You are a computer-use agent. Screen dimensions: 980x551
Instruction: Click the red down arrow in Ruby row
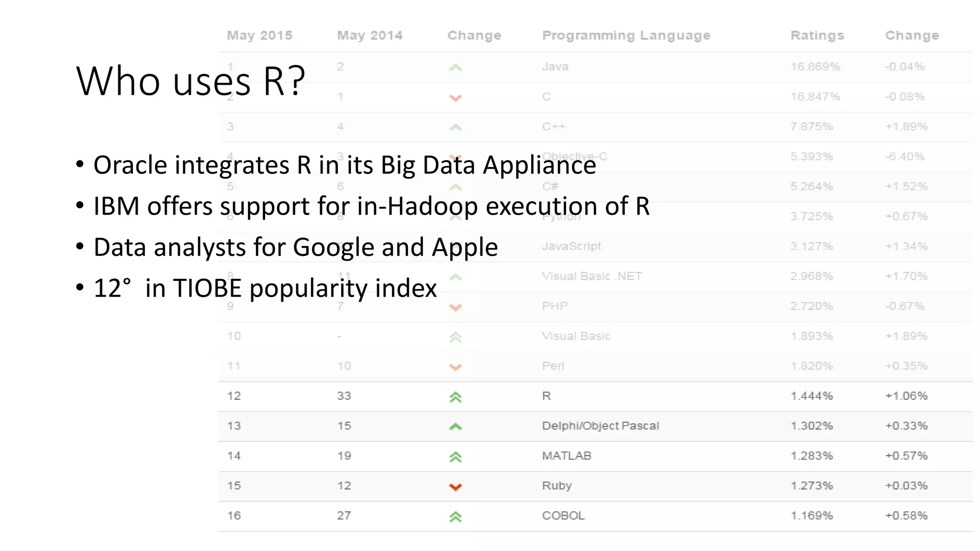pyautogui.click(x=456, y=487)
